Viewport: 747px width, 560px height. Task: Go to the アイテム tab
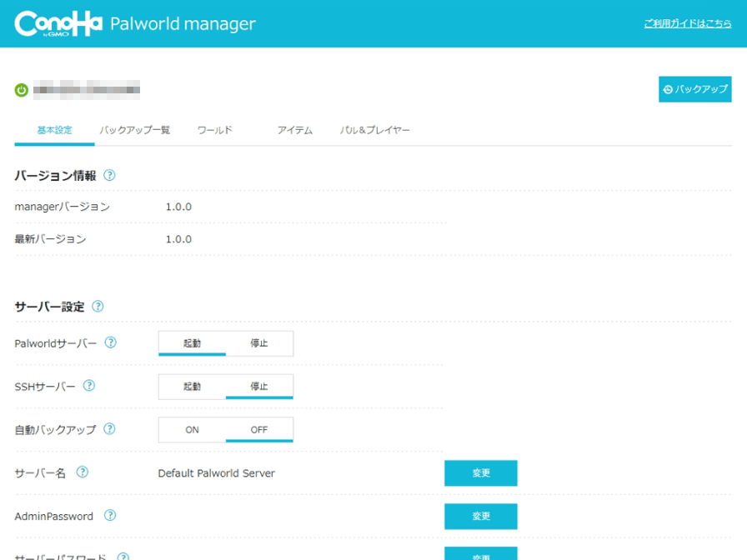pos(295,130)
